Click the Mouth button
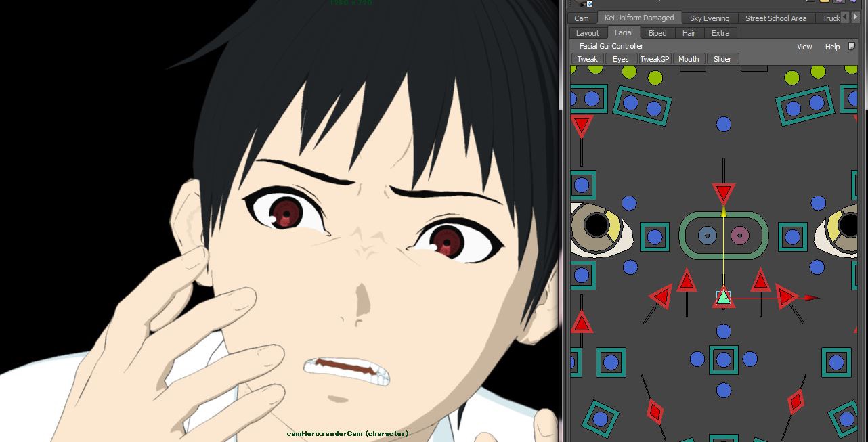Screen dimensions: 868x442 pos(689,59)
